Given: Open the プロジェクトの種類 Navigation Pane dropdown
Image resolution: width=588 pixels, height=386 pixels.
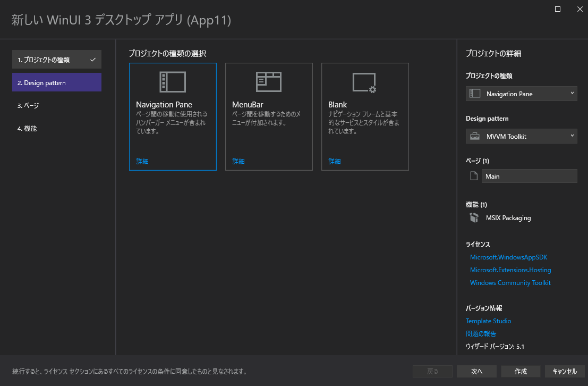Looking at the screenshot, I should [x=521, y=94].
